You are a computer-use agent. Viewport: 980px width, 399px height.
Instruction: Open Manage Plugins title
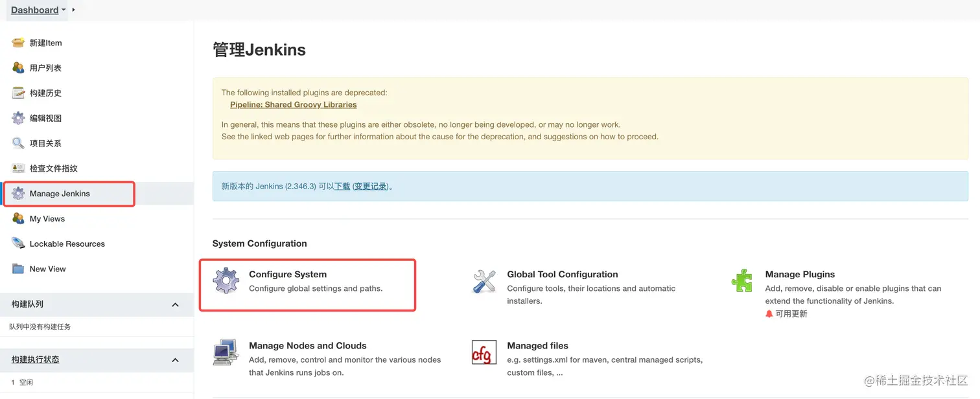click(800, 275)
